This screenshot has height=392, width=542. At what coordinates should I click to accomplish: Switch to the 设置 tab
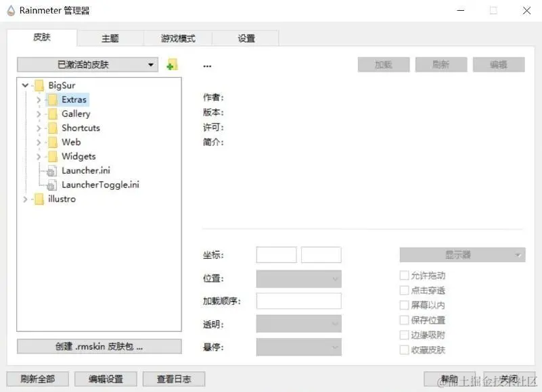[246, 39]
